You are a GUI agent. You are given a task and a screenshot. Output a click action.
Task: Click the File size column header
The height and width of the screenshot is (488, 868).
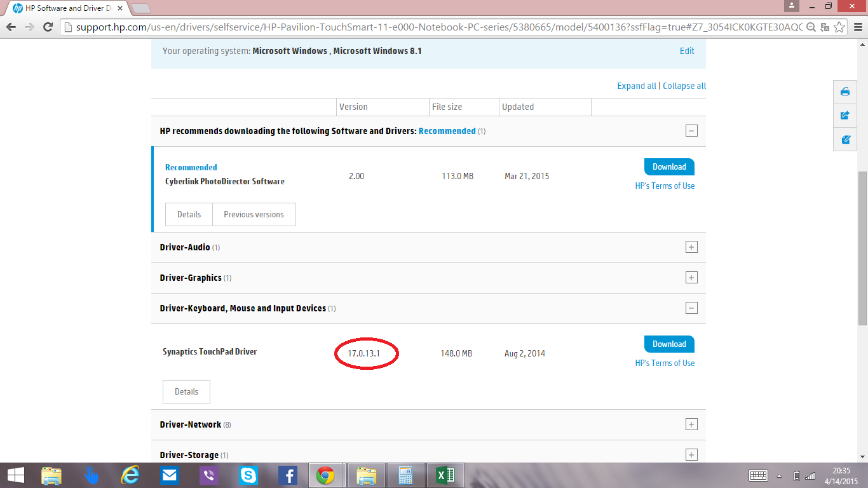pos(447,107)
